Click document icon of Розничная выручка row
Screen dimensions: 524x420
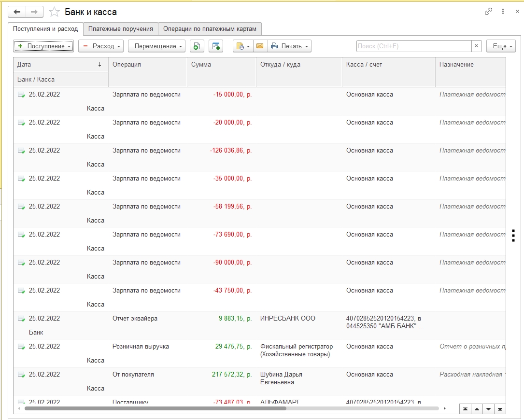(21, 347)
